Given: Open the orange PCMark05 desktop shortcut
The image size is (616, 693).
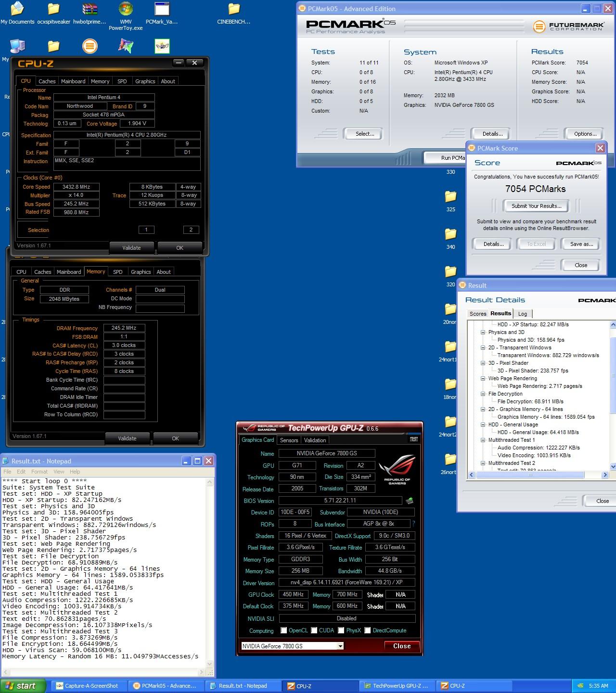Looking at the screenshot, I should coord(90,46).
